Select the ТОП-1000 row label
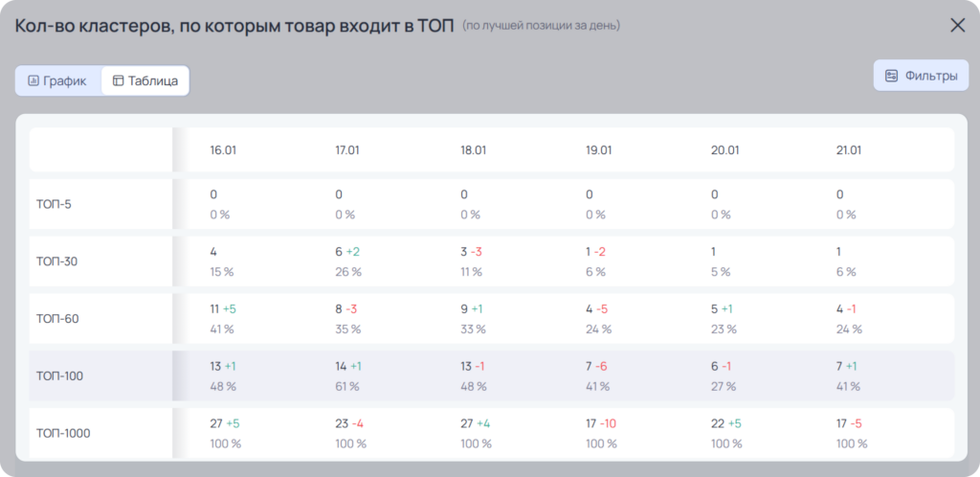 [x=63, y=433]
